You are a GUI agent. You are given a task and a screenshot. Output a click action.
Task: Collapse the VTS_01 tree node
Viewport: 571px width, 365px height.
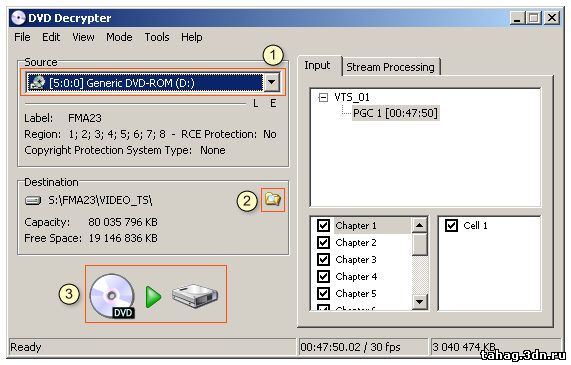click(x=323, y=97)
